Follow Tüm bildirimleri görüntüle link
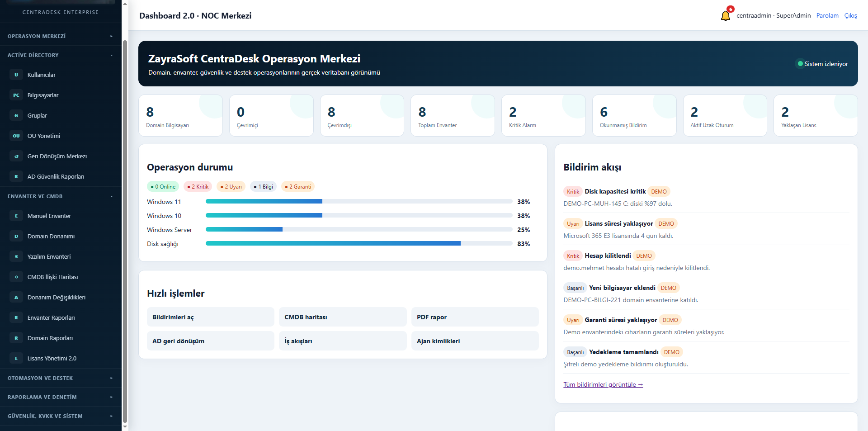 pyautogui.click(x=603, y=384)
